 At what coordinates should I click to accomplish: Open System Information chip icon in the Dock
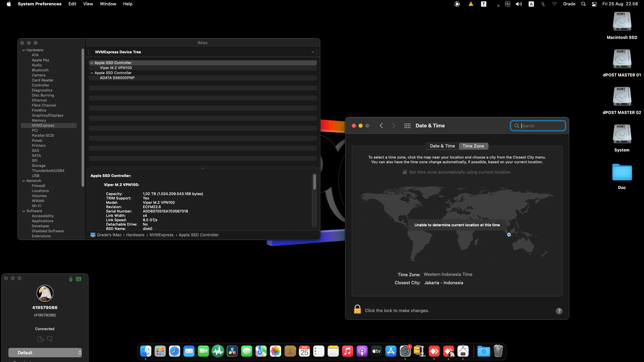coord(463,351)
